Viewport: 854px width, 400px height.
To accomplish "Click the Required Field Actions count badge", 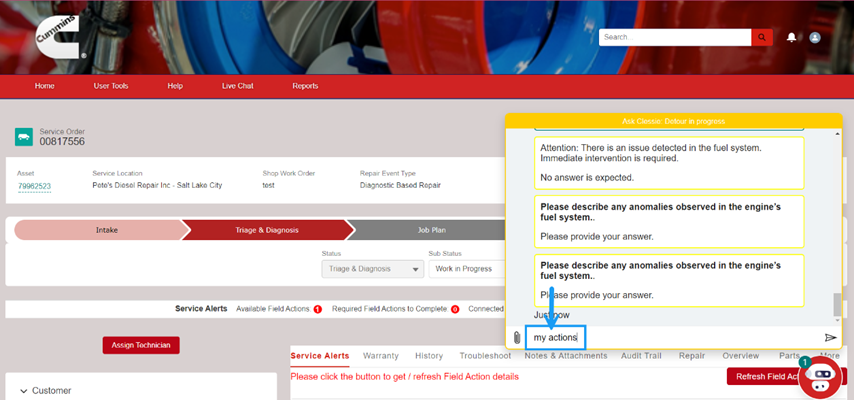I will [x=455, y=309].
